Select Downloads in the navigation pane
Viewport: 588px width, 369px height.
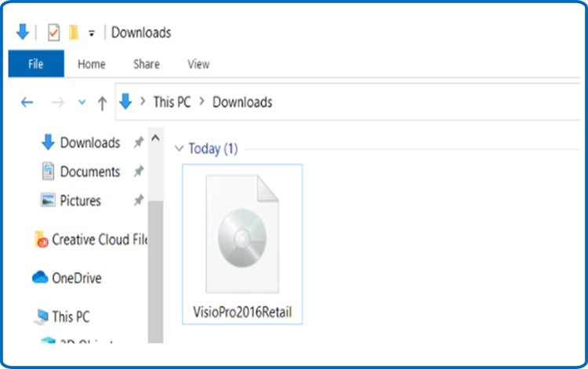click(x=90, y=143)
